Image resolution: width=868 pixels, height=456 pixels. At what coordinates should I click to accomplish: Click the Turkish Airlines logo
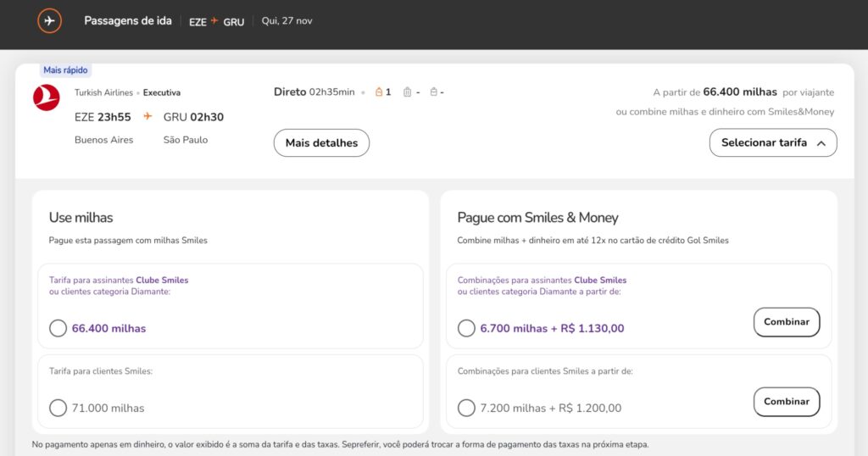pos(47,98)
